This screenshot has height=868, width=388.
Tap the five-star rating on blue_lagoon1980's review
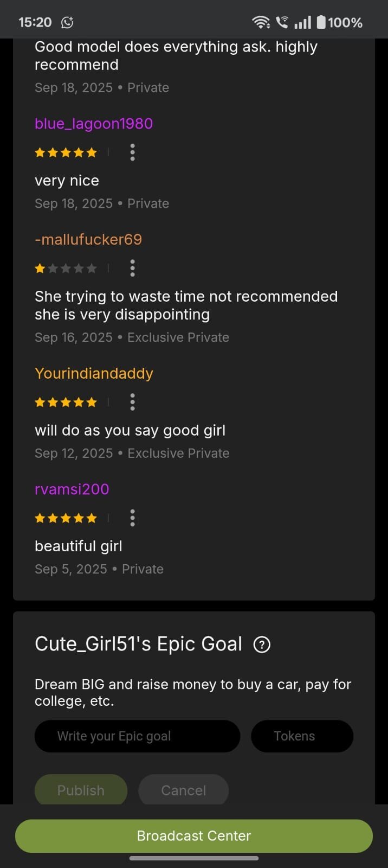(x=66, y=152)
